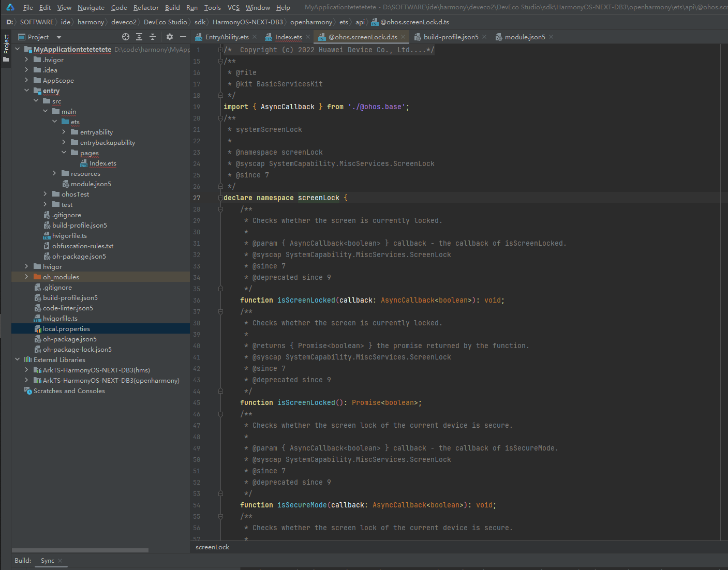Image resolution: width=728 pixels, height=570 pixels.
Task: Toggle the Project tool window stripe button
Action: (x=6, y=48)
